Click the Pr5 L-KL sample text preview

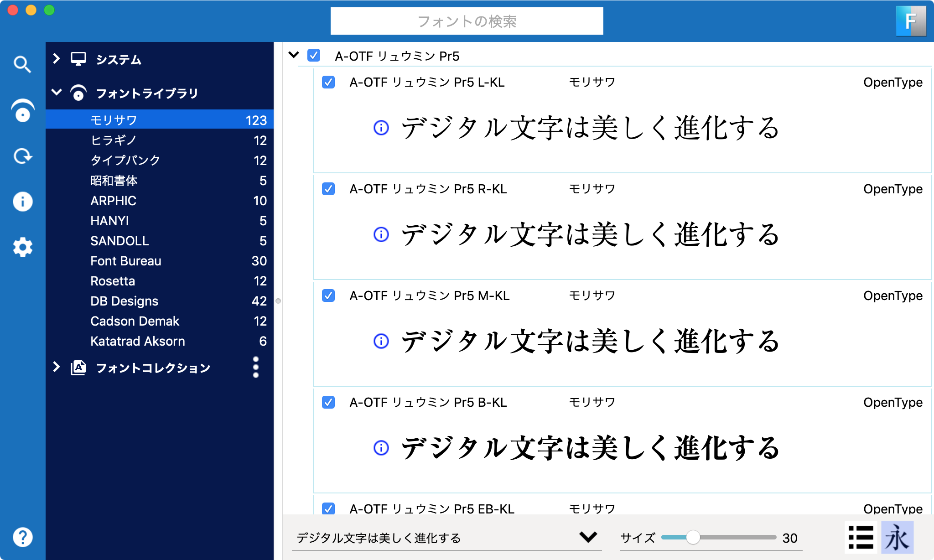[590, 128]
